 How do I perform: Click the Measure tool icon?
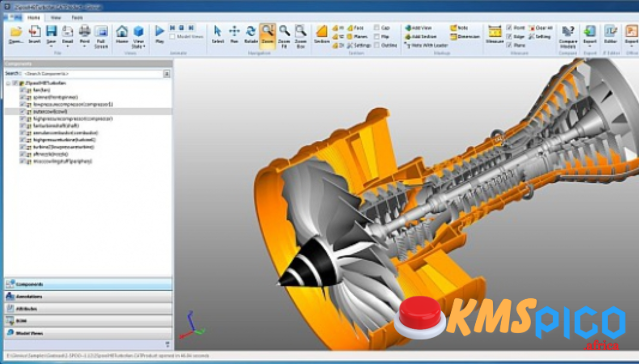[x=495, y=31]
